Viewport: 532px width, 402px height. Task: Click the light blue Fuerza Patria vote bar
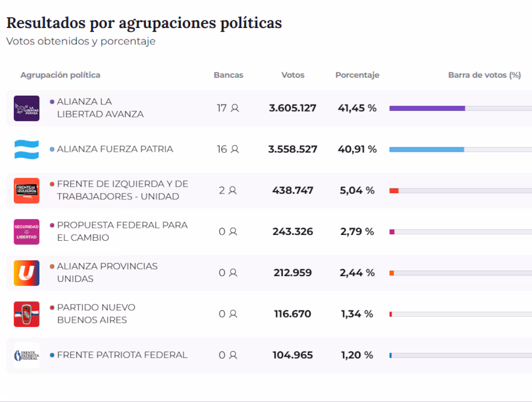pos(426,150)
